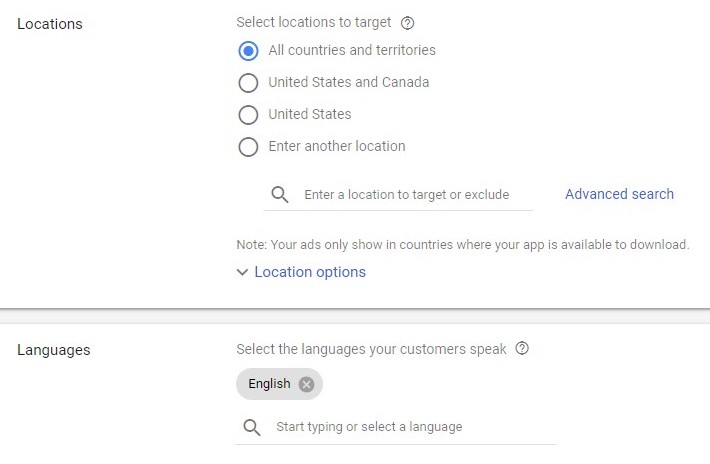Expand the Location options chevron arrow
710x464 pixels.
click(242, 272)
